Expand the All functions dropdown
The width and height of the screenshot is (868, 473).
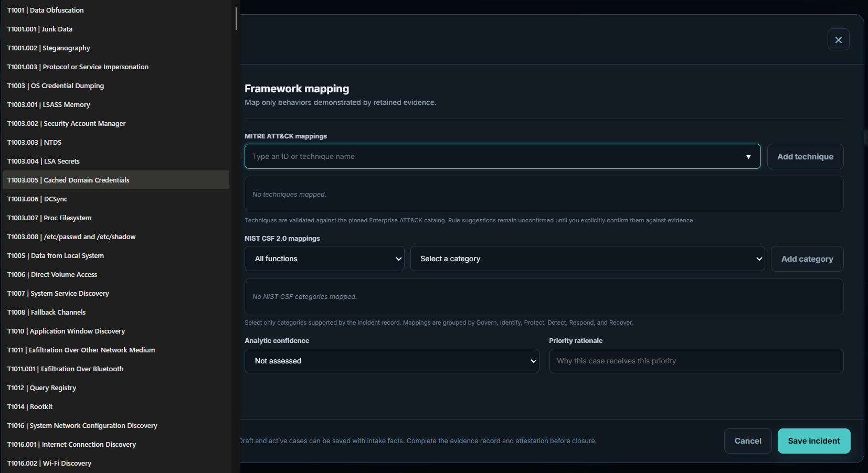point(324,259)
